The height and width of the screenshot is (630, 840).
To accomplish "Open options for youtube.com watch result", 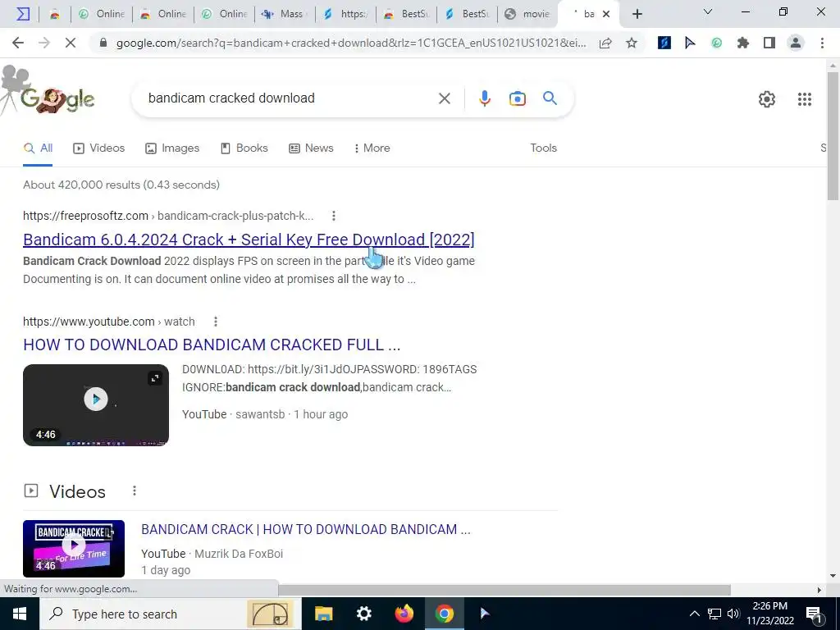I will 216,322.
